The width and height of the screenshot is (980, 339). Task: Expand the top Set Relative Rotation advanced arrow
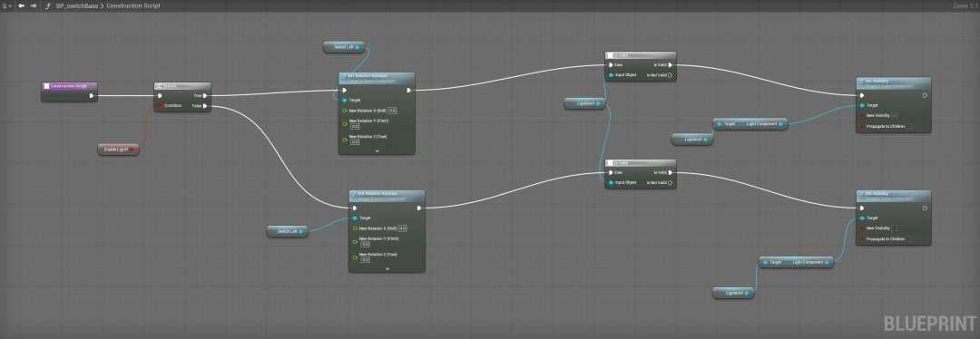[x=377, y=150]
